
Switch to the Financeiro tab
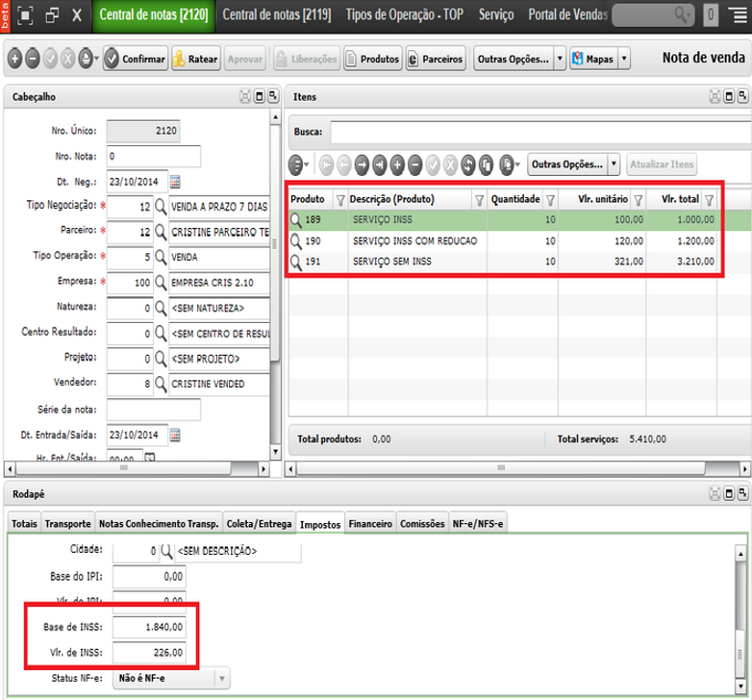[x=370, y=524]
